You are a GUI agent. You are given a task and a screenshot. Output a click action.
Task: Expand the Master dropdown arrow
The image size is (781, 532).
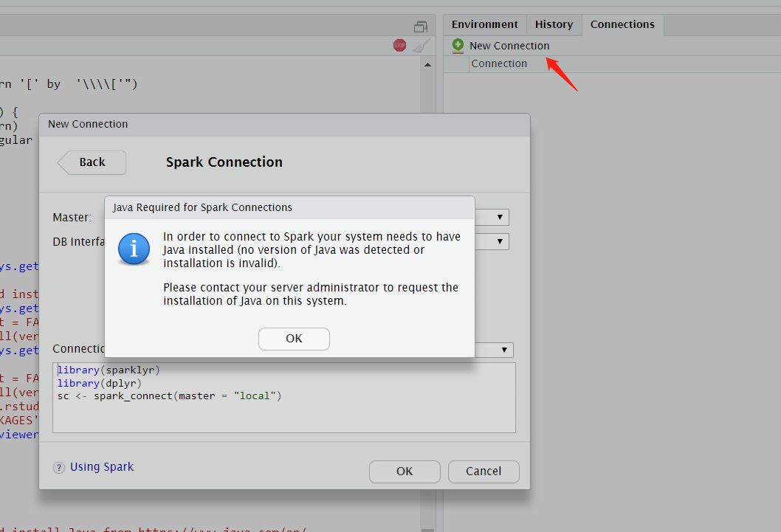pyautogui.click(x=500, y=217)
